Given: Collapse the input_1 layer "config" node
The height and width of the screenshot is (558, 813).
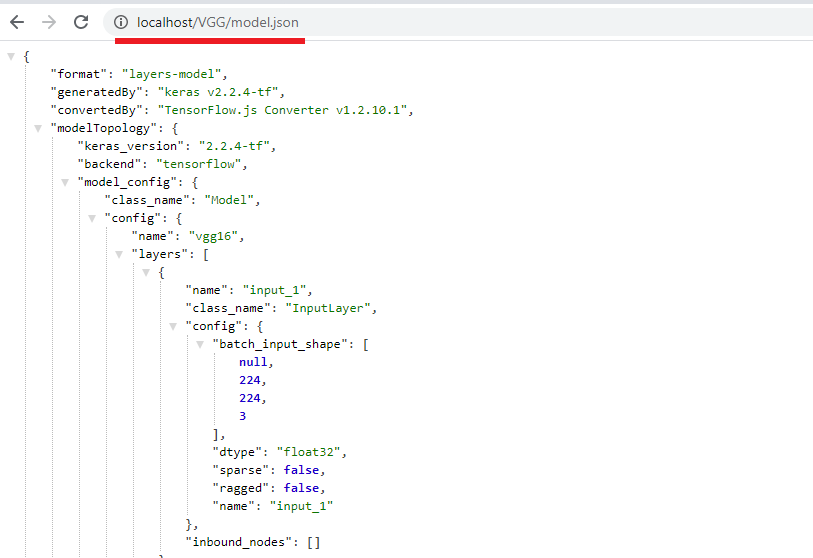Looking at the screenshot, I should (x=173, y=327).
